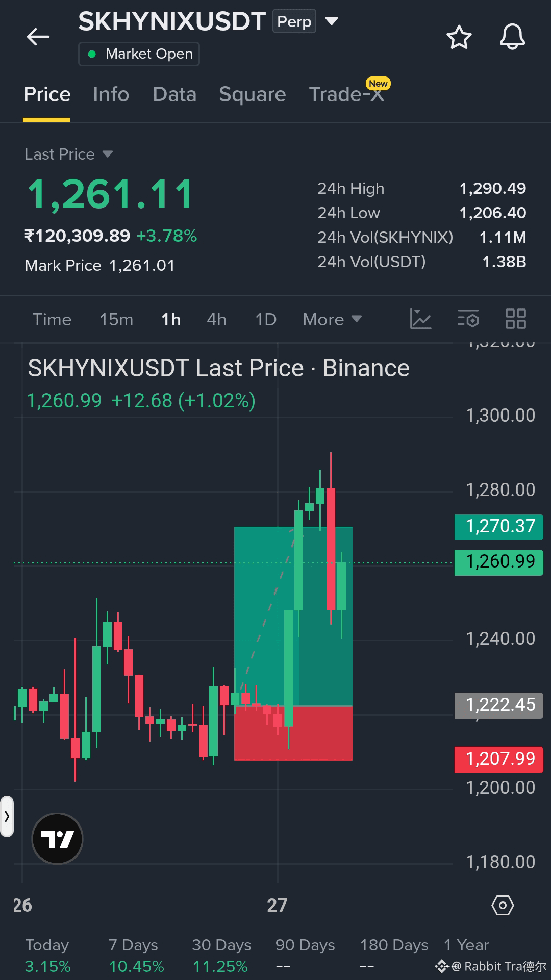
Task: Click the 24h Vol(USDT) value 1.38B
Action: pyautogui.click(x=504, y=262)
